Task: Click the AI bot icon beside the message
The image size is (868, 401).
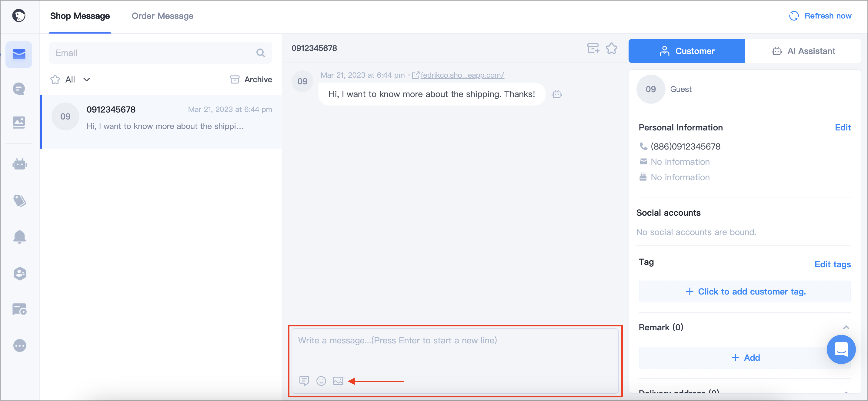Action: (x=557, y=94)
